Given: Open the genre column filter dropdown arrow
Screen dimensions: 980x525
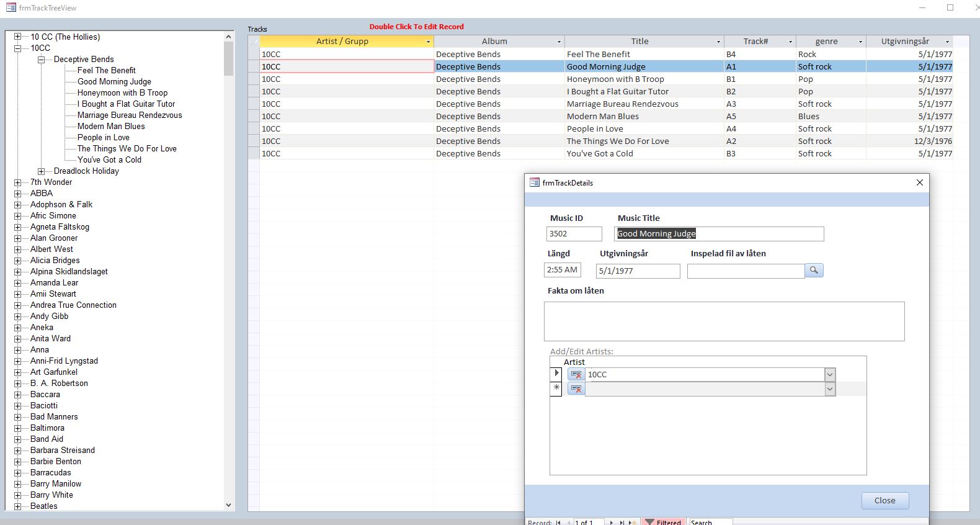Looking at the screenshot, I should point(860,42).
